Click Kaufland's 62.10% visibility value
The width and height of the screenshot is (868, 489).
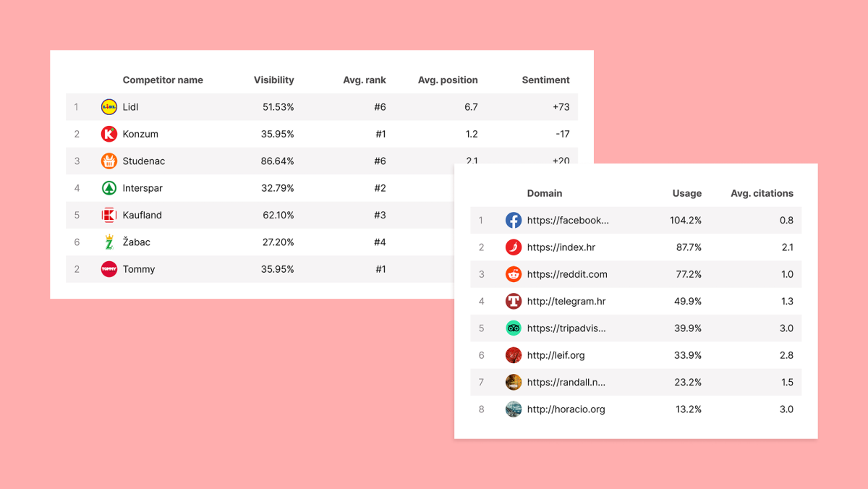pyautogui.click(x=278, y=215)
